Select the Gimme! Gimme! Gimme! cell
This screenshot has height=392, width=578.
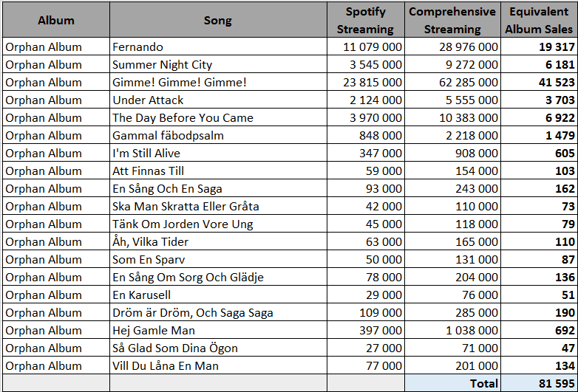218,82
